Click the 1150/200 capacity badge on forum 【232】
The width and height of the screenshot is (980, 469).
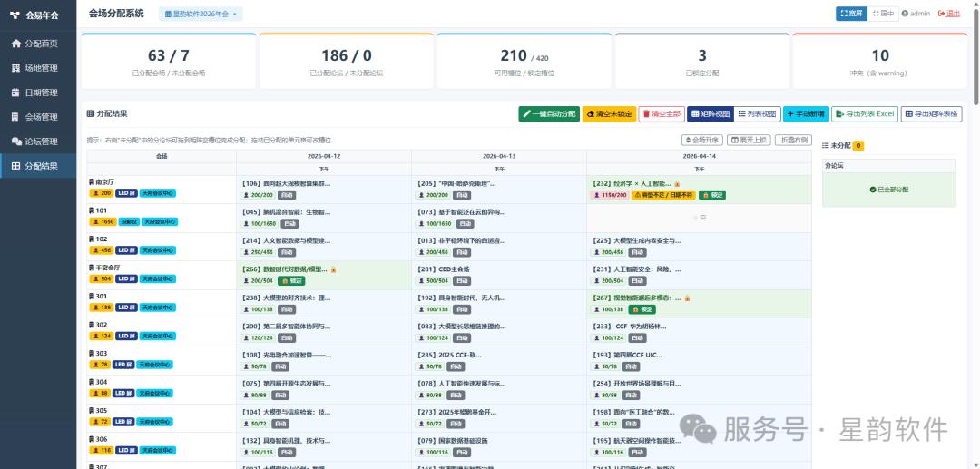pyautogui.click(x=610, y=195)
